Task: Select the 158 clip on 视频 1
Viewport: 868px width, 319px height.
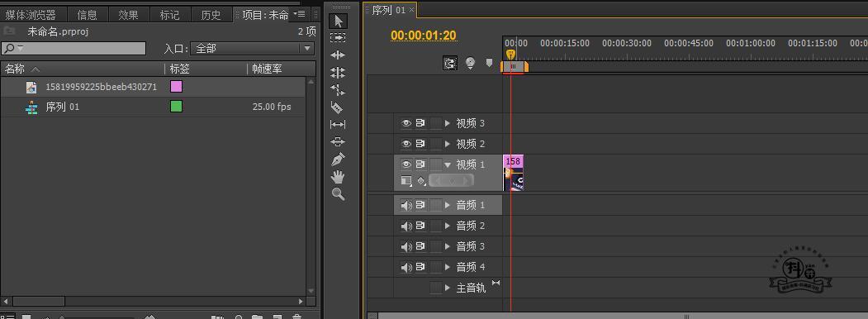Action: pyautogui.click(x=513, y=173)
